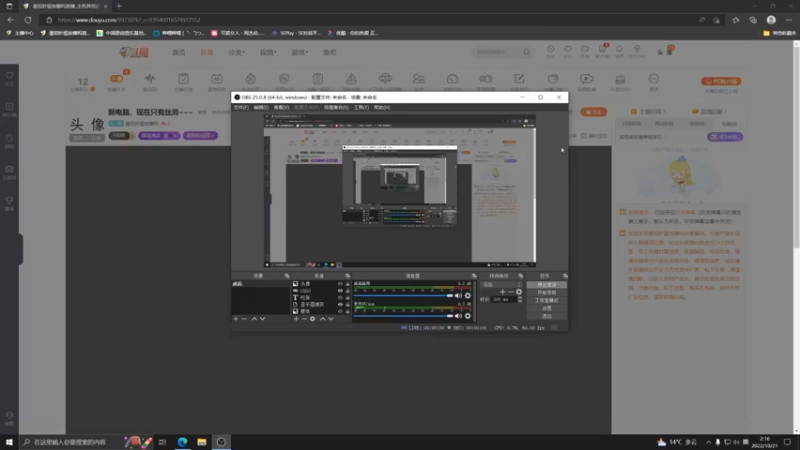Mute the desktop audio channel in the OBS mixer

pos(458,296)
